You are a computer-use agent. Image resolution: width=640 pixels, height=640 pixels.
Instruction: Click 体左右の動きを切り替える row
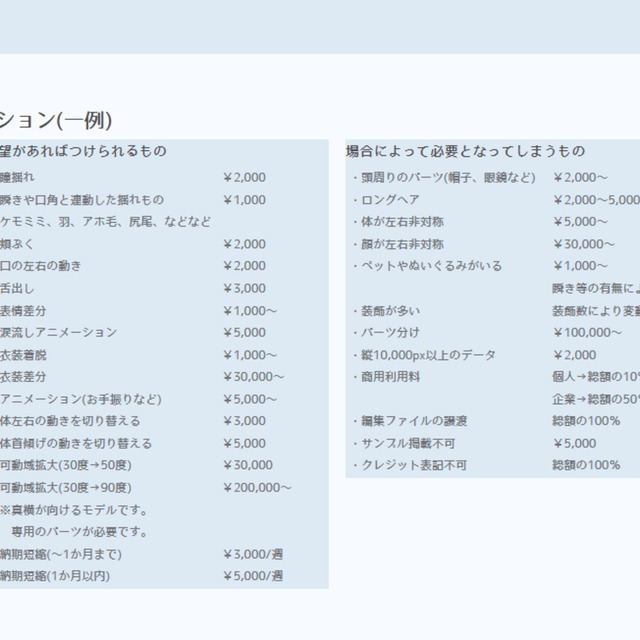tap(70, 421)
